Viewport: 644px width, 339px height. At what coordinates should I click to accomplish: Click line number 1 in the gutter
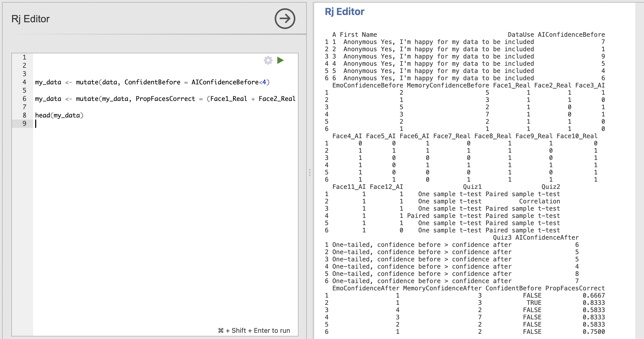(x=24, y=57)
